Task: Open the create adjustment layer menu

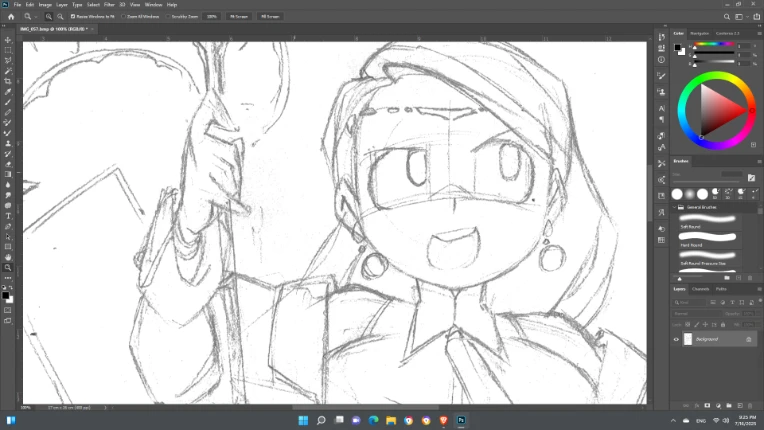Action: pyautogui.click(x=718, y=406)
